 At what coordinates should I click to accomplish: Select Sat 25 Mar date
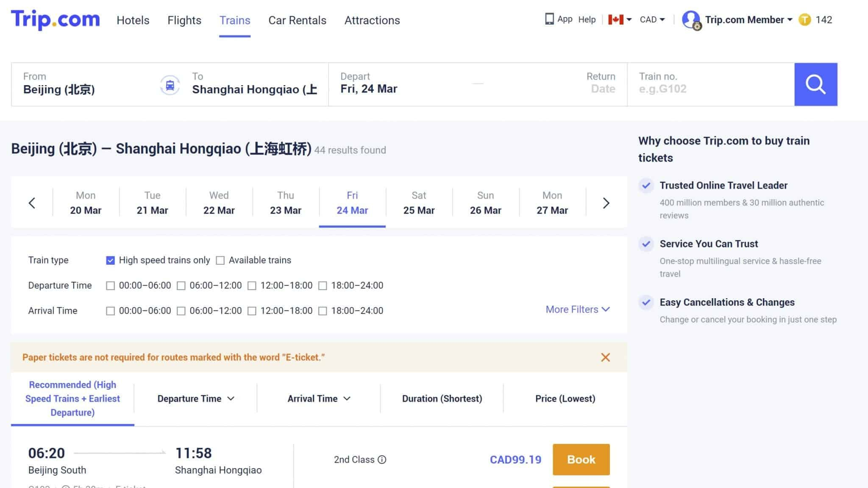click(419, 203)
